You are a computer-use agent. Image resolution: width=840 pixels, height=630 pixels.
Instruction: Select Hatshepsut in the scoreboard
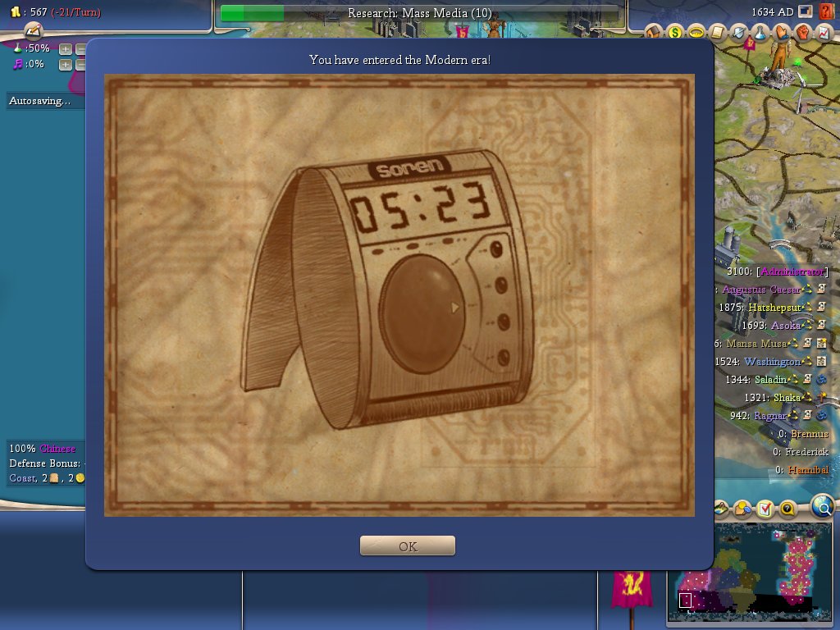(774, 307)
